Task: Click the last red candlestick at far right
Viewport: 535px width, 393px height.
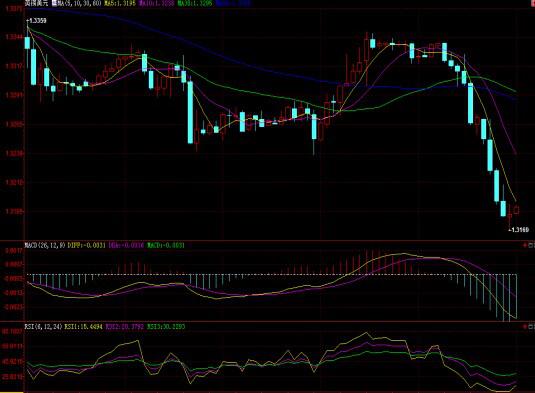Action: (x=517, y=210)
